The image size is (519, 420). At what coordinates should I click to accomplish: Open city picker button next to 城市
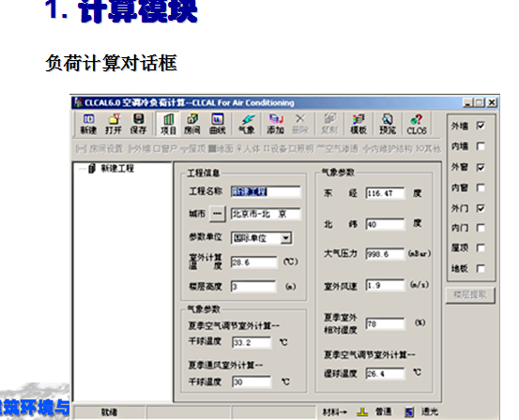pos(218,214)
